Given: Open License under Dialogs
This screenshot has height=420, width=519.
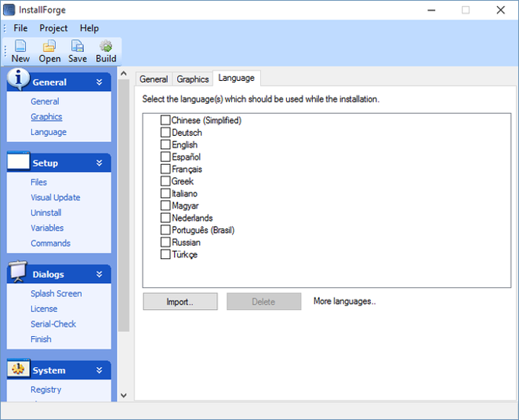Looking at the screenshot, I should coord(44,309).
